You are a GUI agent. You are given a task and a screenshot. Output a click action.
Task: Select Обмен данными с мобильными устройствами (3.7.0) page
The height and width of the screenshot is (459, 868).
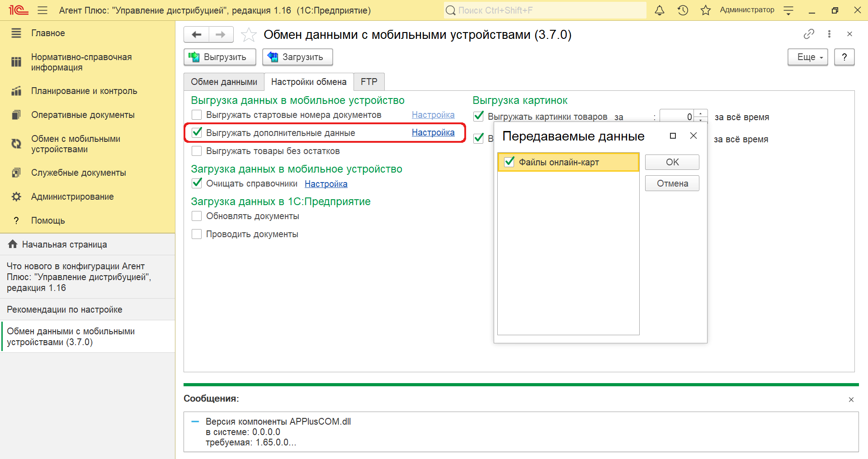click(87, 337)
